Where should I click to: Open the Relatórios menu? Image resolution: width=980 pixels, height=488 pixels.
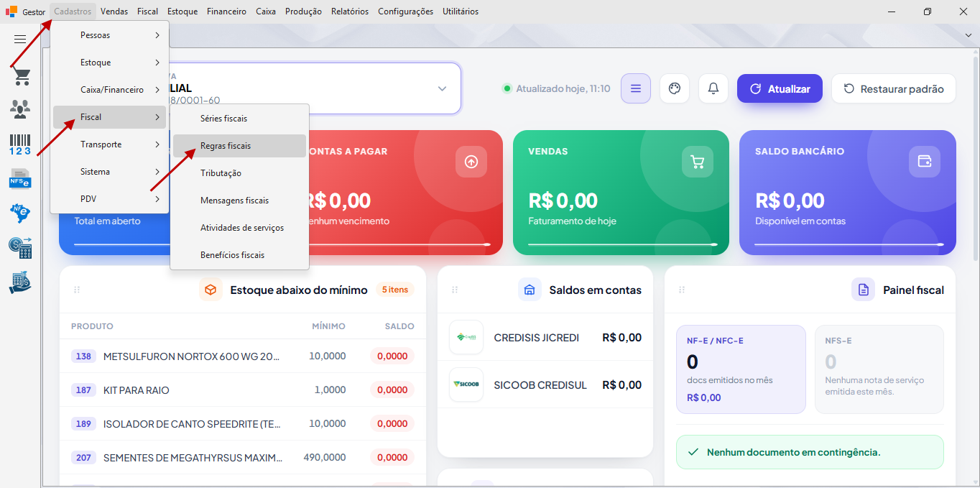pyautogui.click(x=350, y=11)
